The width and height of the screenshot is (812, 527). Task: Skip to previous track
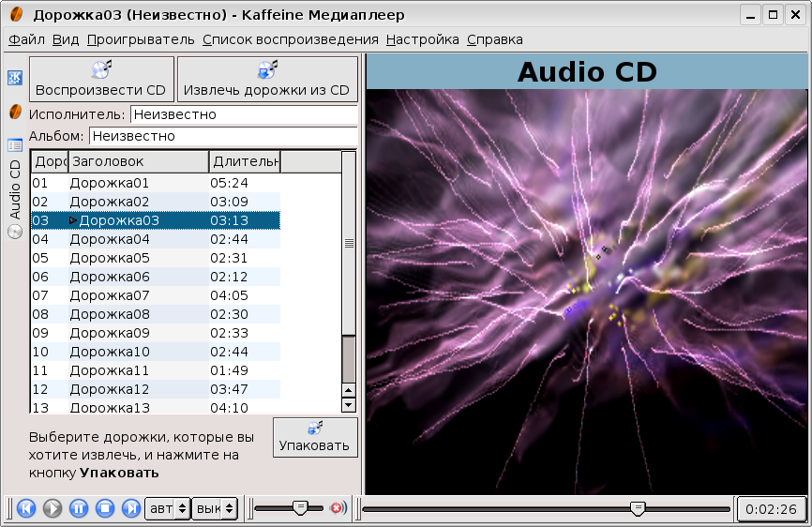point(26,508)
